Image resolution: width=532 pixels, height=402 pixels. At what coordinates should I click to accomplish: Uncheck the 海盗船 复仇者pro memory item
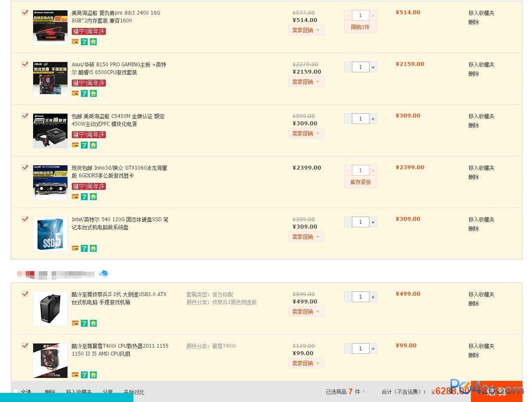pyautogui.click(x=25, y=13)
